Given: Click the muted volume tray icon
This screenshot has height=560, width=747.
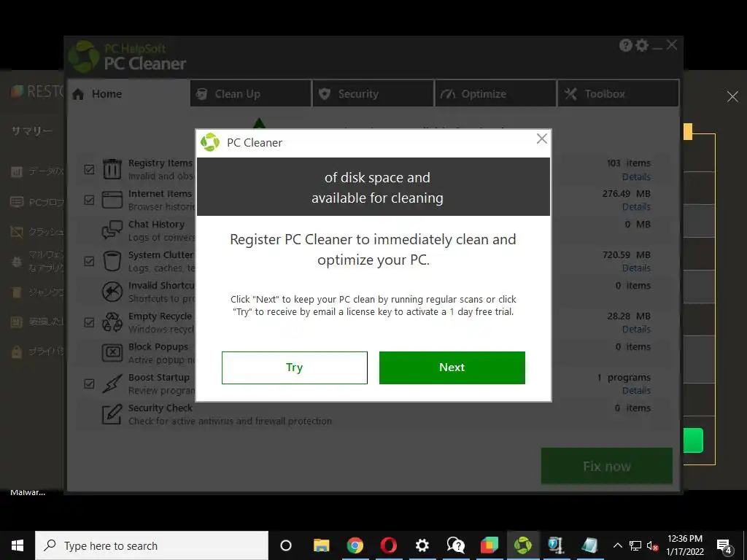Looking at the screenshot, I should pyautogui.click(x=652, y=545).
